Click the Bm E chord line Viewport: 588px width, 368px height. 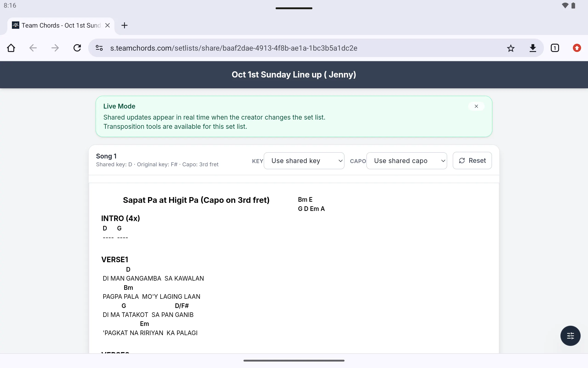pos(305,200)
